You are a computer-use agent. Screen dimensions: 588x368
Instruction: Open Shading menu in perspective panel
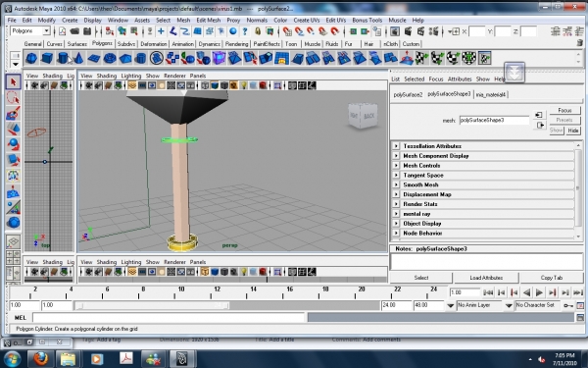click(107, 76)
